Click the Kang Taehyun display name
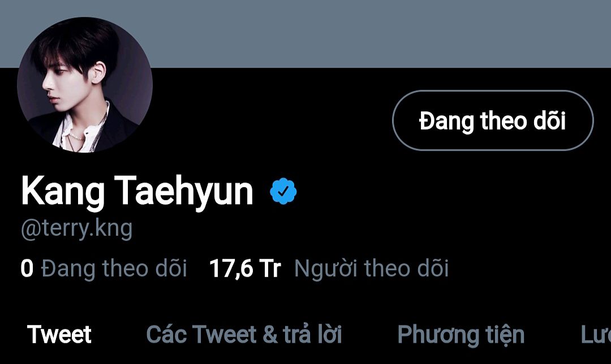Screen dimensions: 611x364 click(x=137, y=191)
